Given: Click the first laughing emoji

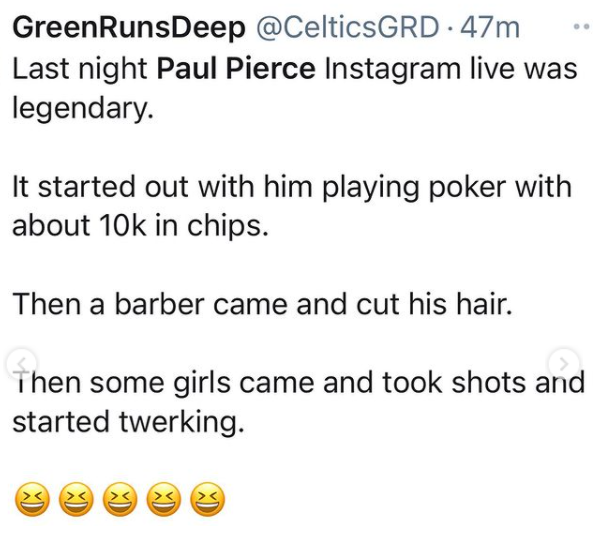Looking at the screenshot, I should (29, 499).
